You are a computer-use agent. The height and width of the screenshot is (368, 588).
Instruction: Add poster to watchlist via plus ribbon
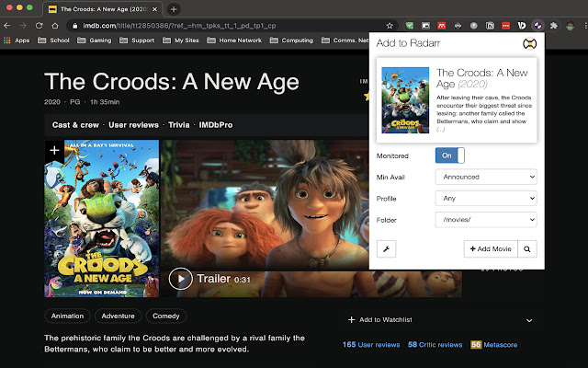(x=54, y=151)
